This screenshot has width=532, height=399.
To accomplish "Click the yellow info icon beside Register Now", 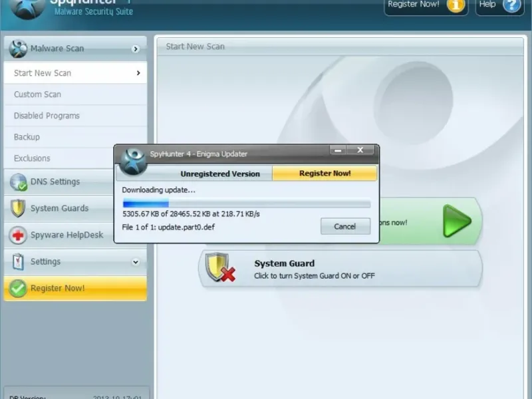I will click(x=456, y=5).
